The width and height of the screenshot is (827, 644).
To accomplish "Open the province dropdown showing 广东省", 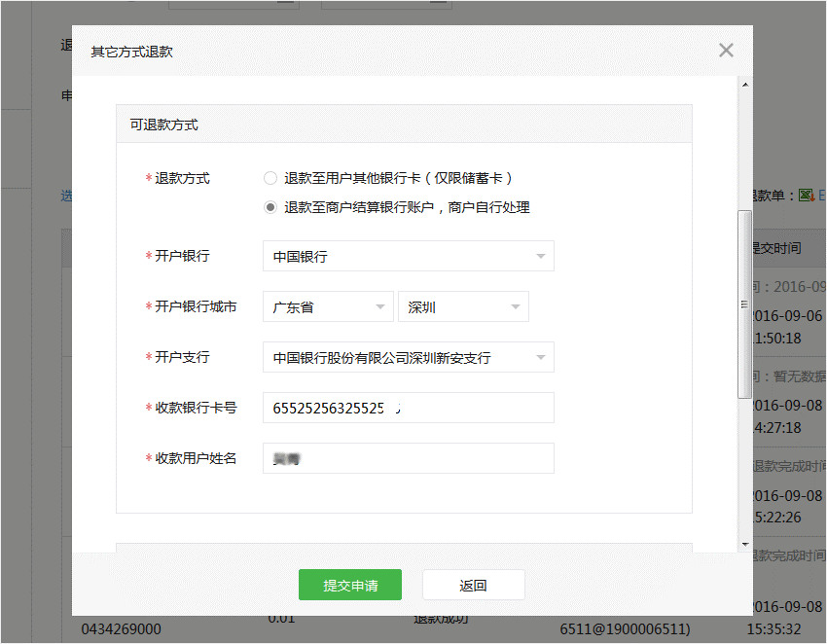I will [328, 307].
